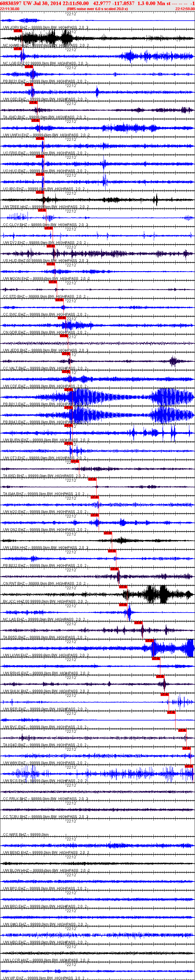Image resolution: width=195 pixels, height=980 pixels.
Task: Select the TA.I05D BHZ station label
Action: pos(44,476)
